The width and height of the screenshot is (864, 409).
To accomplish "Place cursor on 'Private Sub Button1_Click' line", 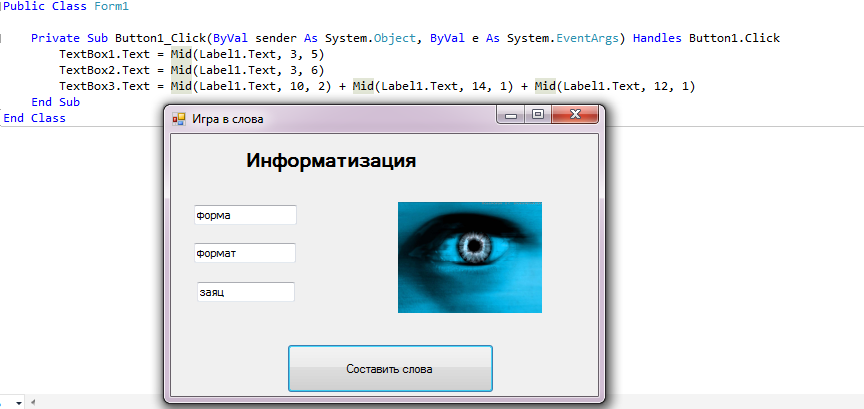I will [405, 38].
